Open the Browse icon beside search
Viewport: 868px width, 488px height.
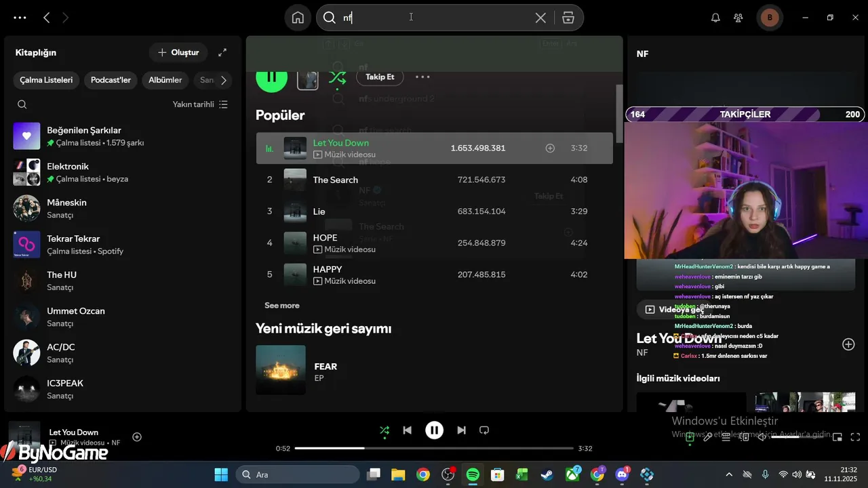568,18
